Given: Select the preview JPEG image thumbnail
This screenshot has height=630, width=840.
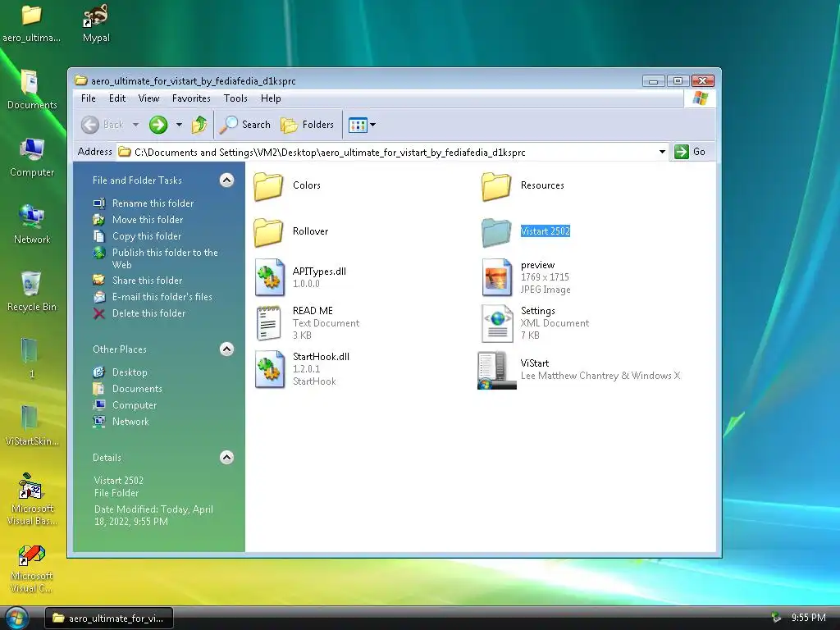Looking at the screenshot, I should (x=497, y=277).
